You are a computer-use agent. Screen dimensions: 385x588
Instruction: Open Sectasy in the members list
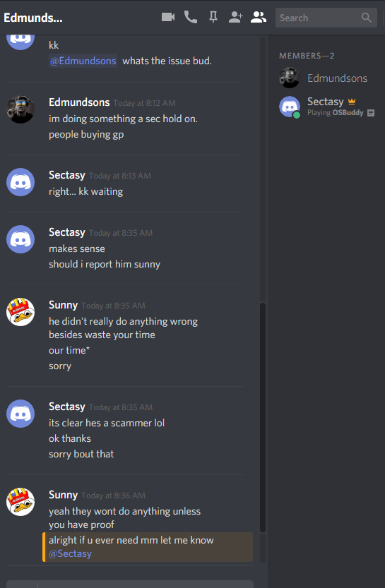pos(325,107)
